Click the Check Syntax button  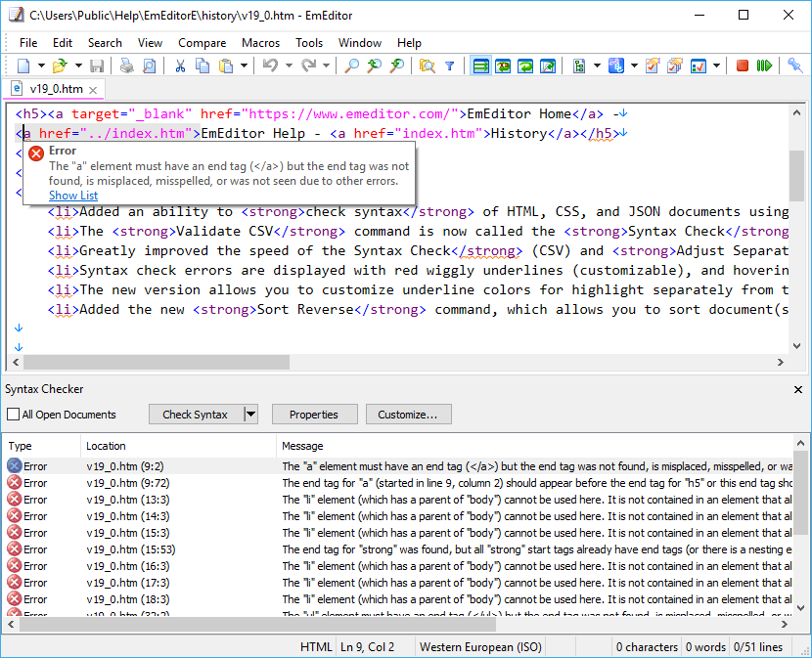point(195,415)
